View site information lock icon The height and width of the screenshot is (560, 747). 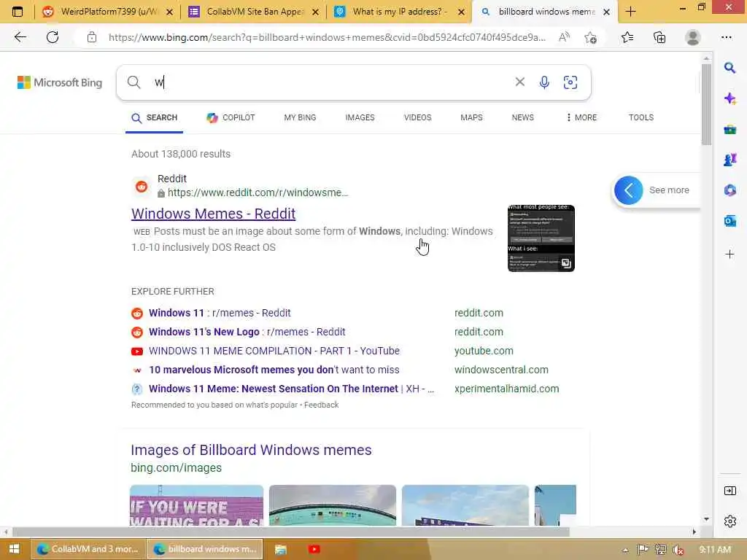coord(92,37)
